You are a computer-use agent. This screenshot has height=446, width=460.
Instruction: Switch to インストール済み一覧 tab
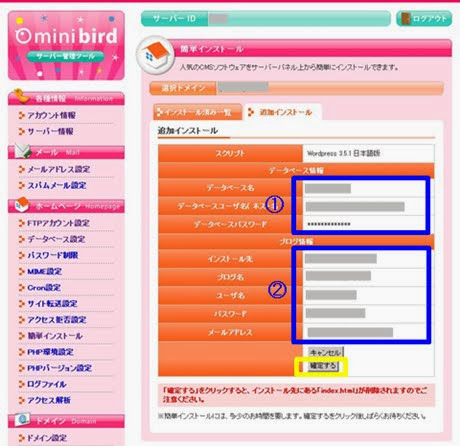198,112
